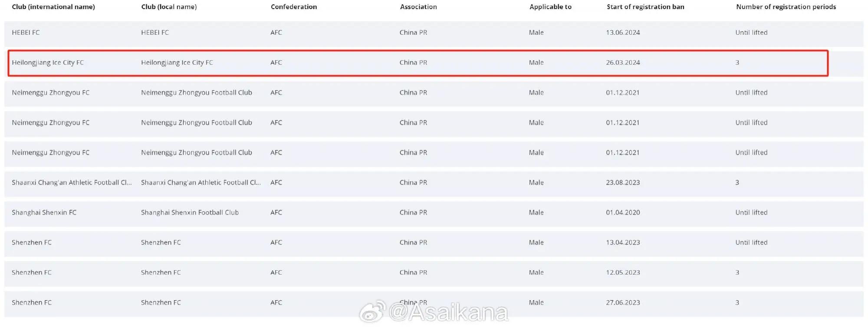
Task: Select the 01.04.2020 date for Shanghai Shenxin
Action: pyautogui.click(x=623, y=212)
